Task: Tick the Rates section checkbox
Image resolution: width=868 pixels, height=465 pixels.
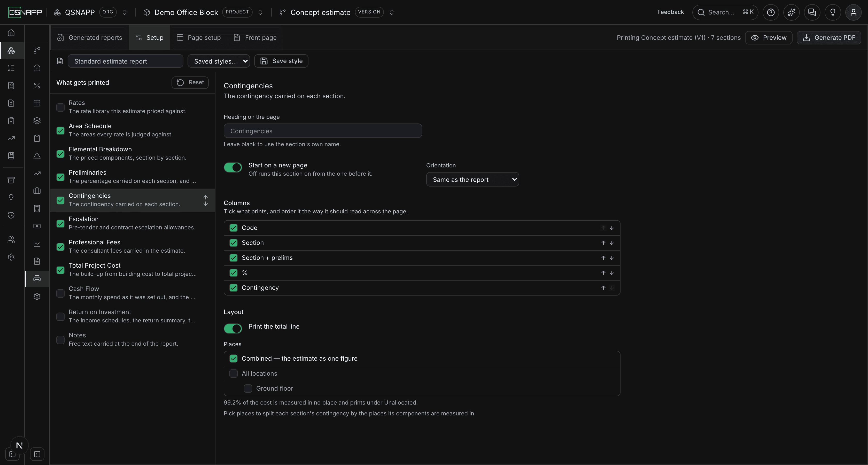Action: (x=60, y=107)
